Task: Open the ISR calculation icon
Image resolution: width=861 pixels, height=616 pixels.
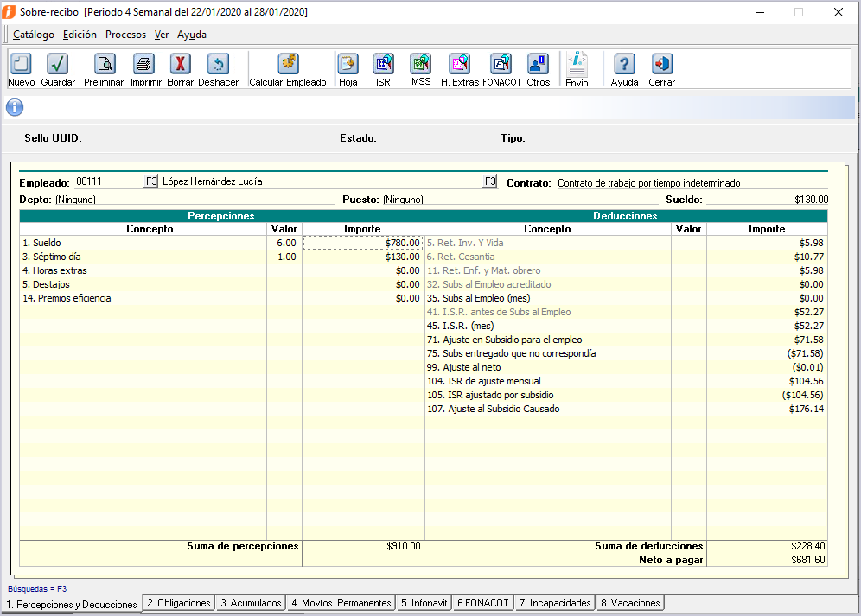Action: tap(383, 65)
